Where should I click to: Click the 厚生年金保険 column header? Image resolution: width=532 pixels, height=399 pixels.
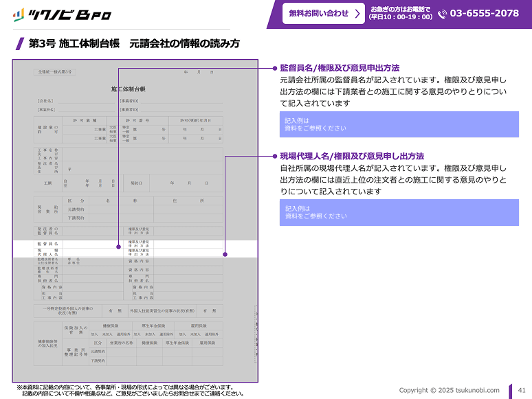(153, 326)
